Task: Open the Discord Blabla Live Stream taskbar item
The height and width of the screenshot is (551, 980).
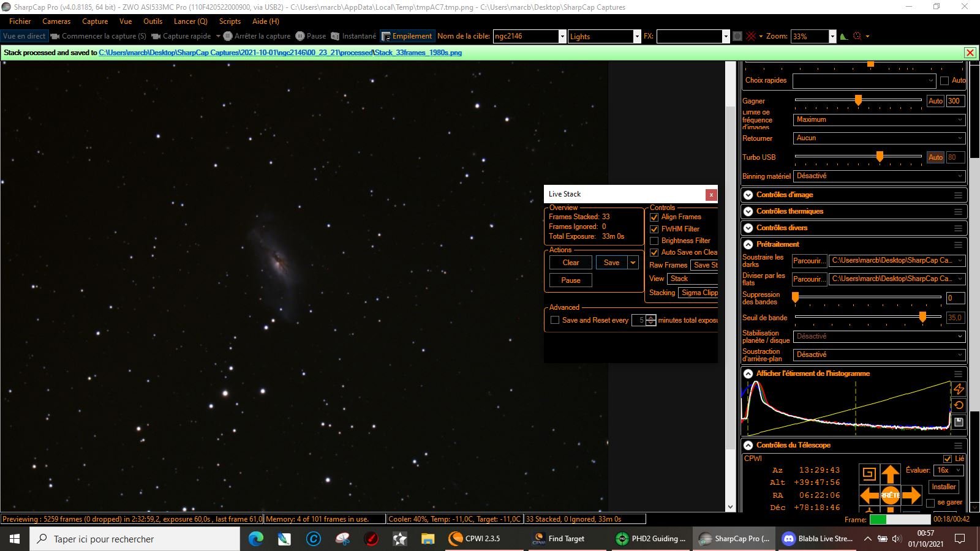Action: tap(817, 539)
